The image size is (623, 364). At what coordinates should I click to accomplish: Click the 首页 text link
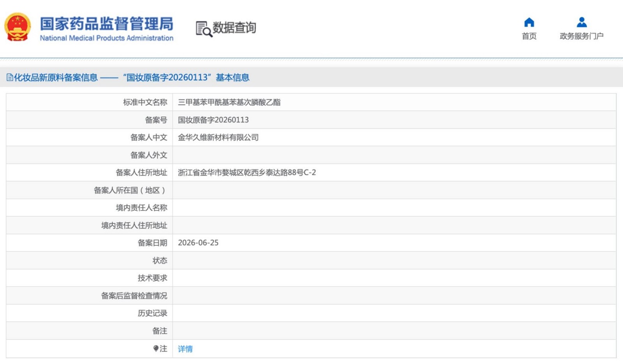click(x=529, y=36)
